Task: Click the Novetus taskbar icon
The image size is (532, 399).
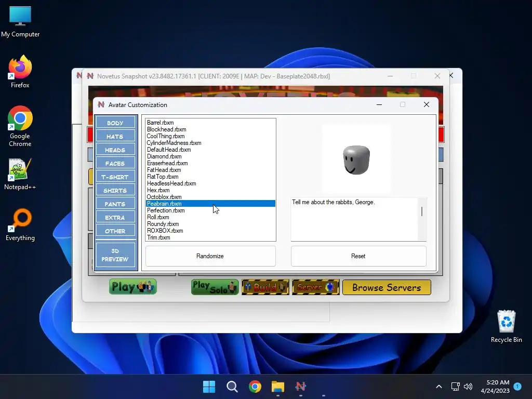Action: click(301, 387)
